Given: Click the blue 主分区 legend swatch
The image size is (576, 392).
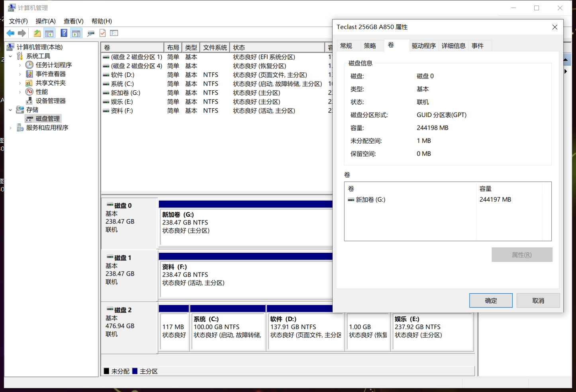Looking at the screenshot, I should point(135,371).
